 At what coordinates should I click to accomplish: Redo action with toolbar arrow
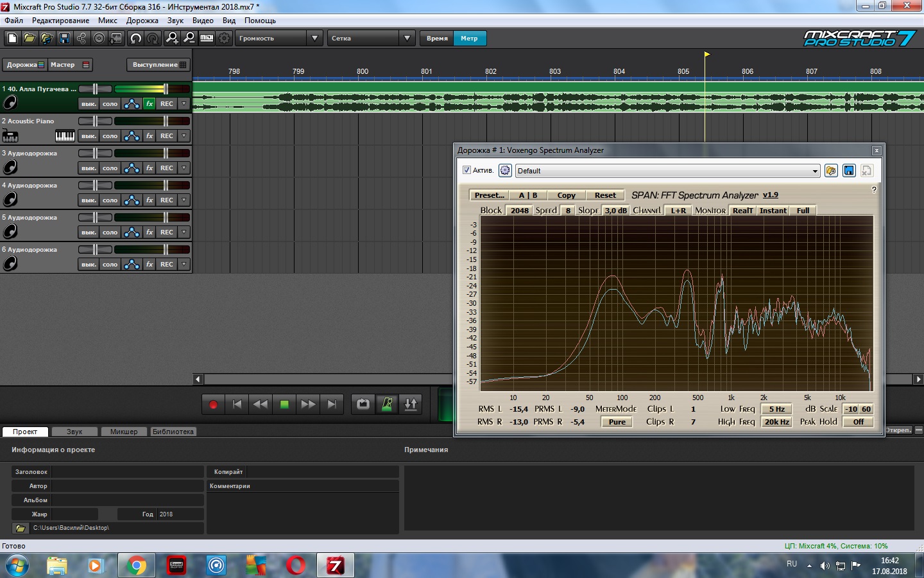153,39
